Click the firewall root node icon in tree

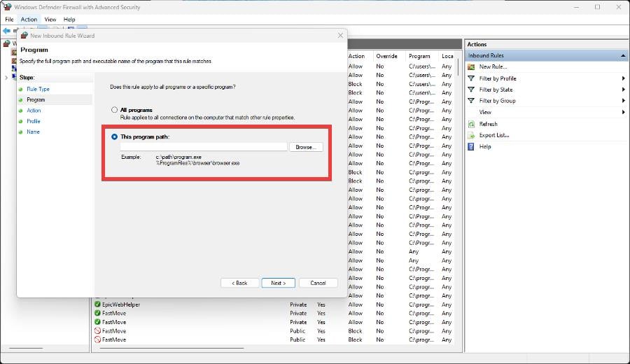[x=7, y=43]
